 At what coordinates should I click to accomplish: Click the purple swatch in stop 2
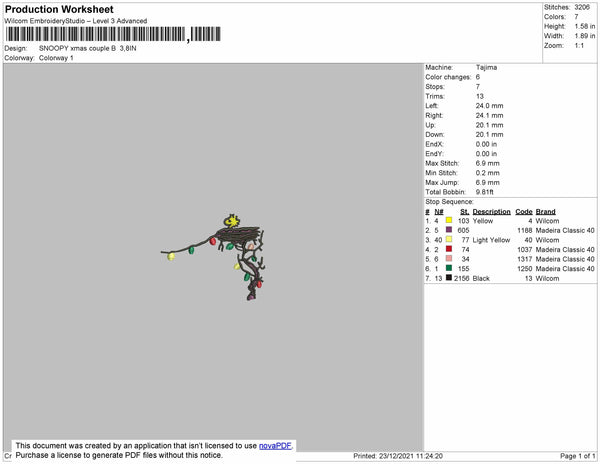pyautogui.click(x=449, y=230)
